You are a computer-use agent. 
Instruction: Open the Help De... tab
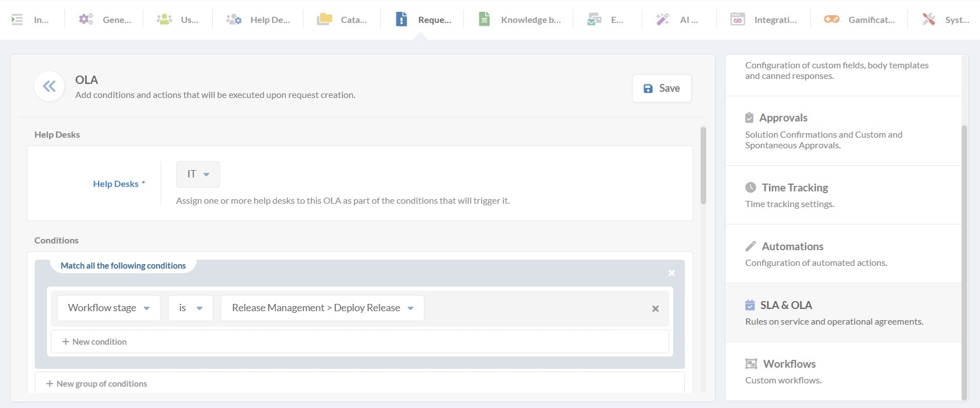click(x=258, y=20)
